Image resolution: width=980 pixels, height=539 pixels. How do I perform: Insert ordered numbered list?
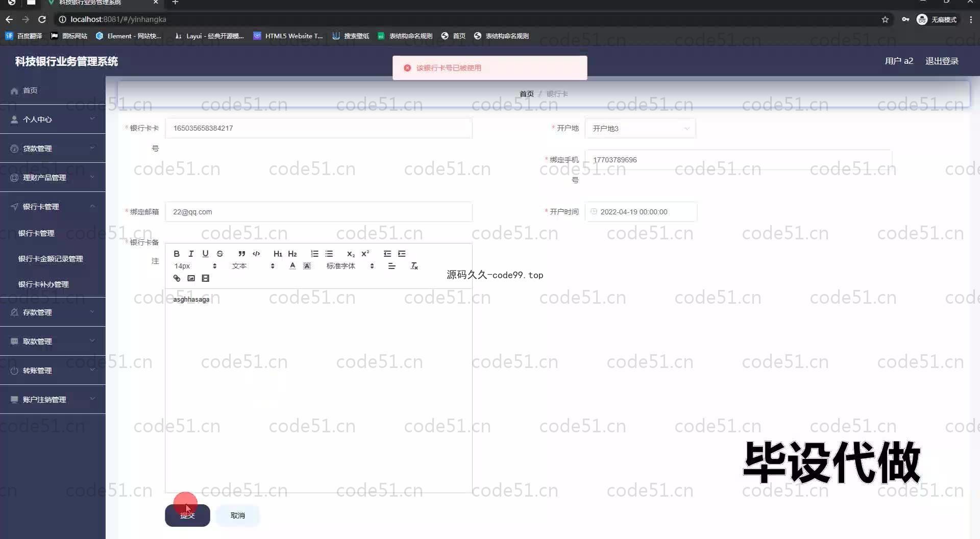pos(314,254)
